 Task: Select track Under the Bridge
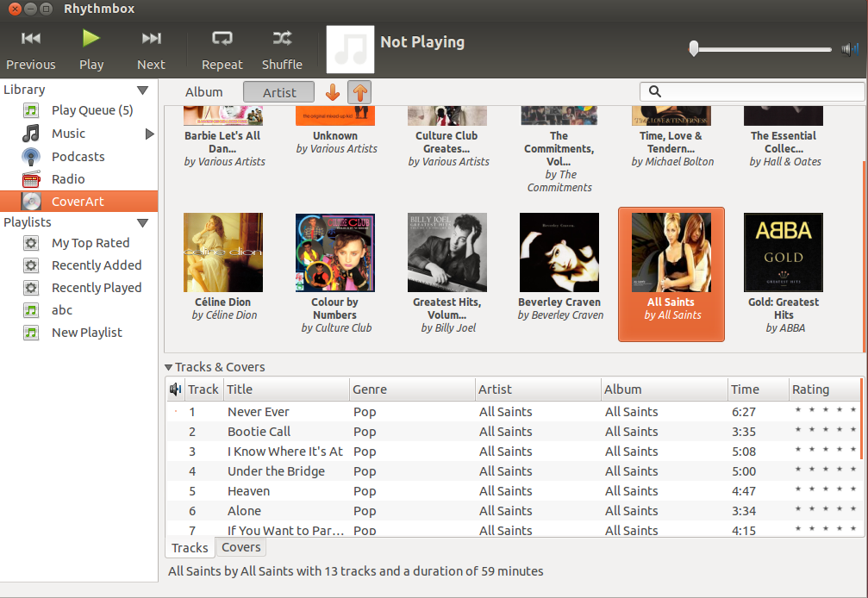513,471
